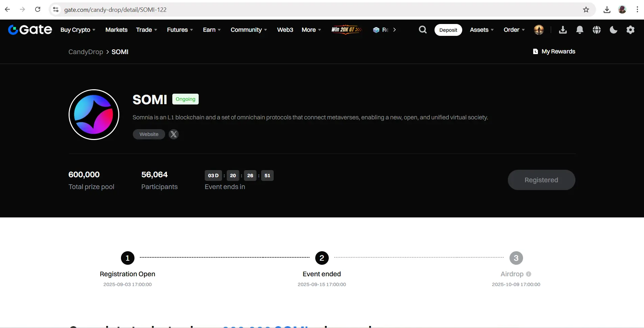Open My Rewards link

coord(558,51)
